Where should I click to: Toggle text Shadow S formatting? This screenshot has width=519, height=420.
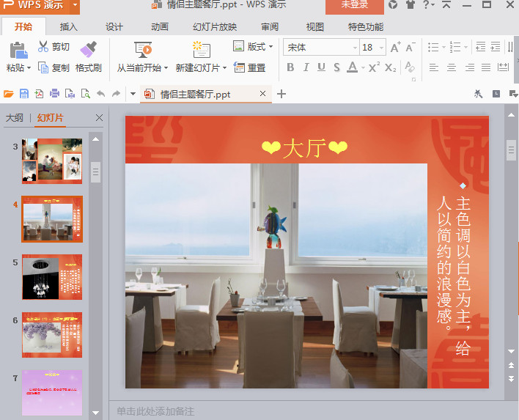pyautogui.click(x=336, y=67)
